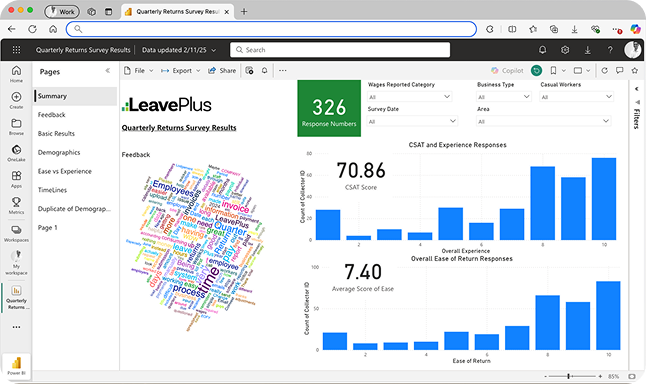Select the Ease vs Experience page
Screen dimensions: 646x384
(75, 171)
